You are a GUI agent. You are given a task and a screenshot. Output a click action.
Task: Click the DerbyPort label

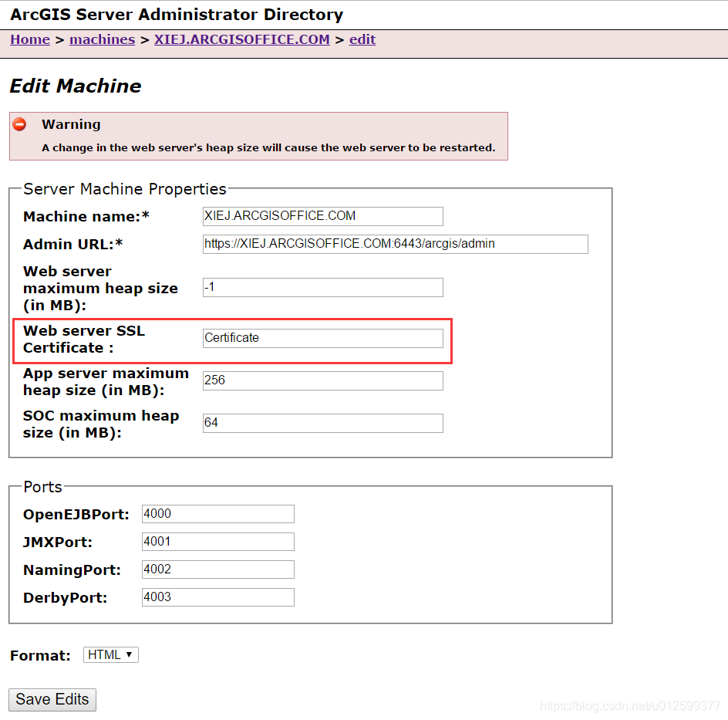[65, 598]
